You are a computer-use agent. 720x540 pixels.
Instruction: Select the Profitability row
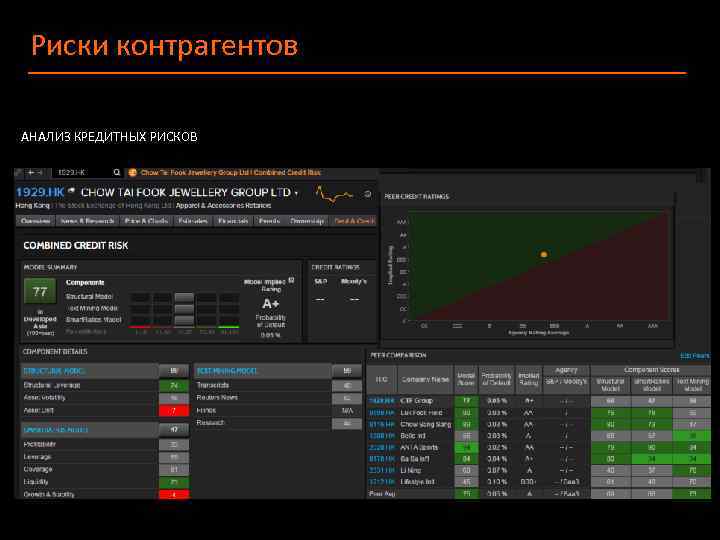[105, 444]
